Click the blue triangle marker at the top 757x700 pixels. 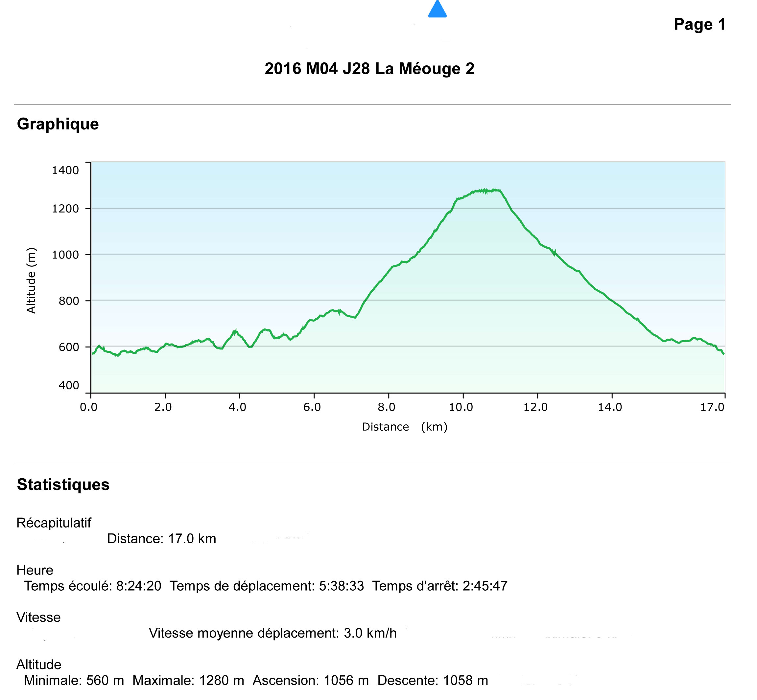(437, 9)
